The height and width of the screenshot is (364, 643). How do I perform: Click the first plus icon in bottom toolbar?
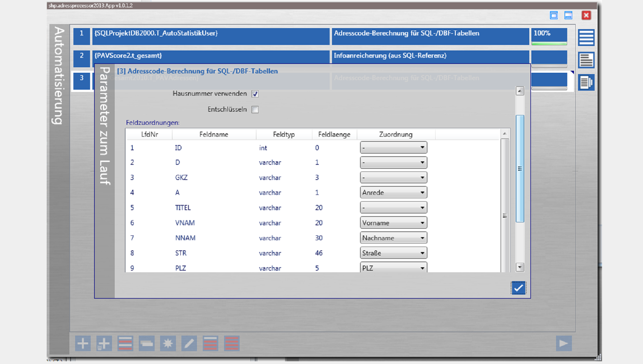click(83, 343)
